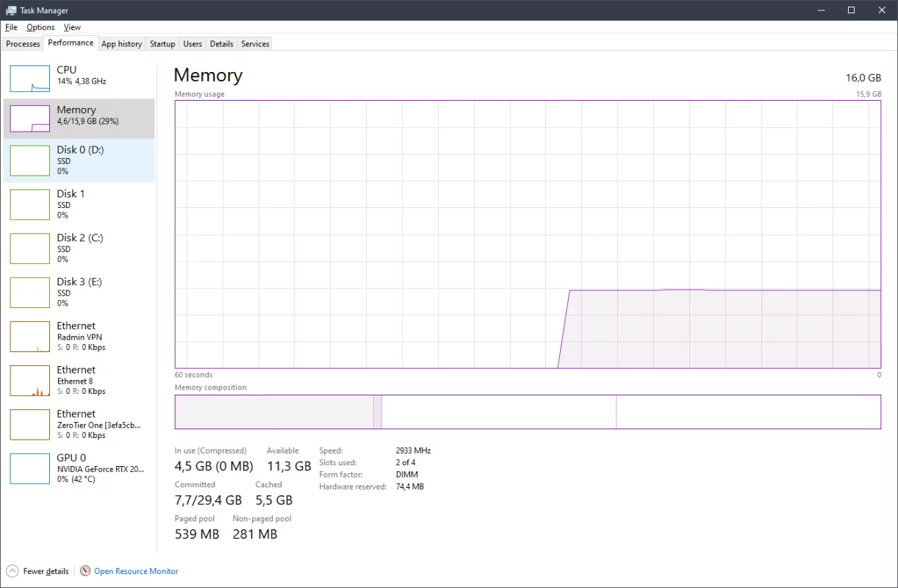
Task: Select the ZeroTier One Ethernet adapter
Action: pyautogui.click(x=79, y=424)
